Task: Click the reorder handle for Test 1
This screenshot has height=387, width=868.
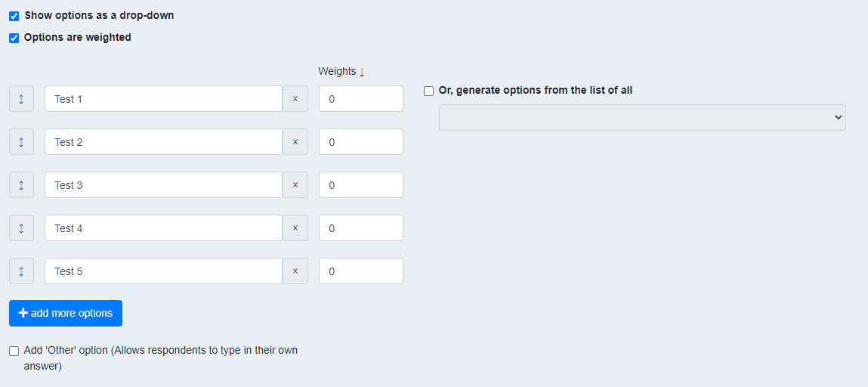Action: [x=21, y=99]
